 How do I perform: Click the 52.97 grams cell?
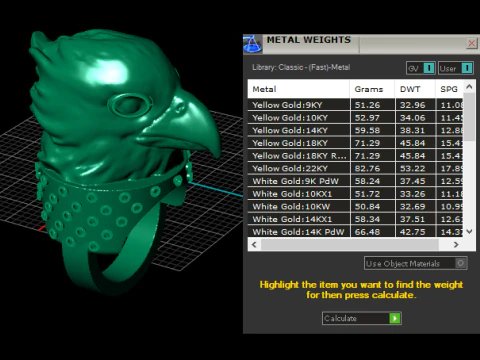coord(373,118)
